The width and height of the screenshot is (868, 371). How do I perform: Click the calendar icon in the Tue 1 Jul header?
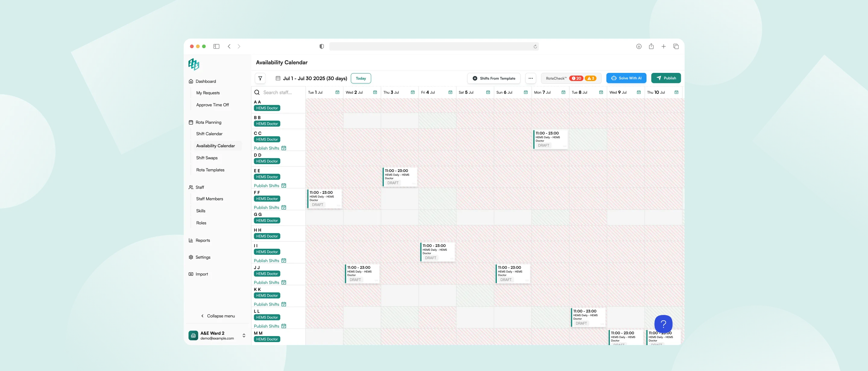pos(337,92)
